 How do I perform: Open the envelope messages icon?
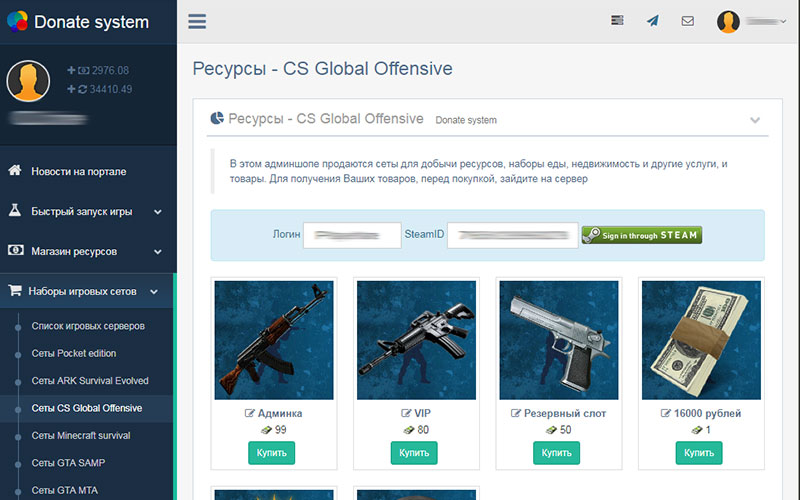point(687,21)
